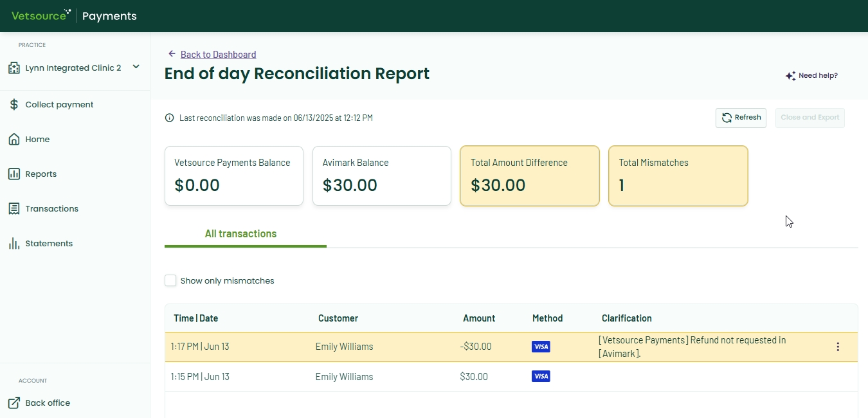Click the Reports chart icon

coord(14,174)
